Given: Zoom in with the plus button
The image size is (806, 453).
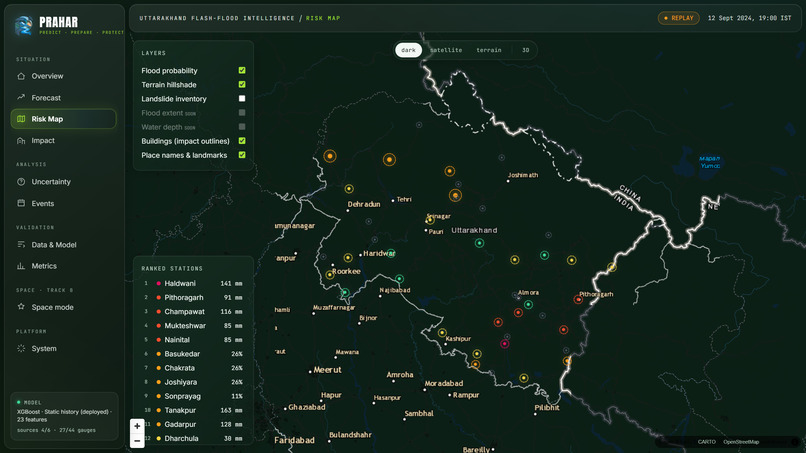Looking at the screenshot, I should tap(137, 426).
